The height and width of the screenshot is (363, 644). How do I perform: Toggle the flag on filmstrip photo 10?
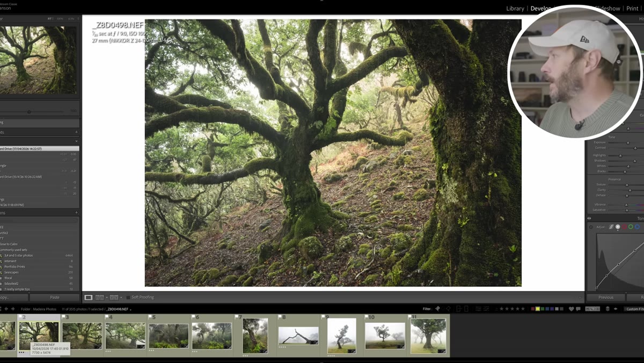[367, 317]
